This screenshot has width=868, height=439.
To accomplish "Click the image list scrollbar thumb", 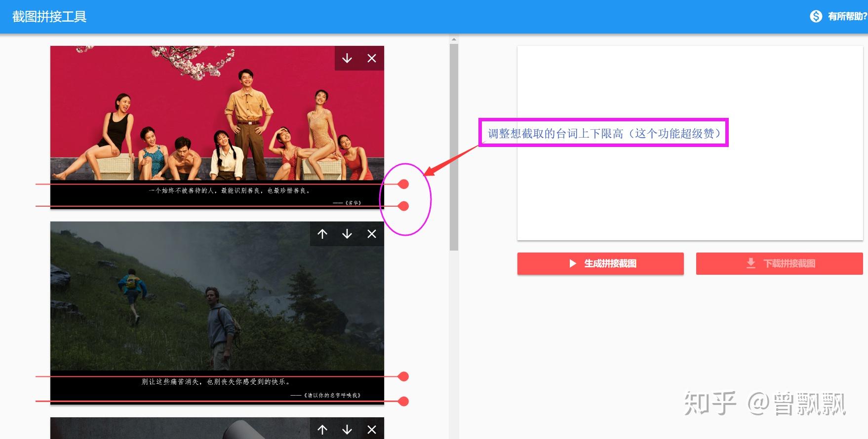I will [x=454, y=147].
